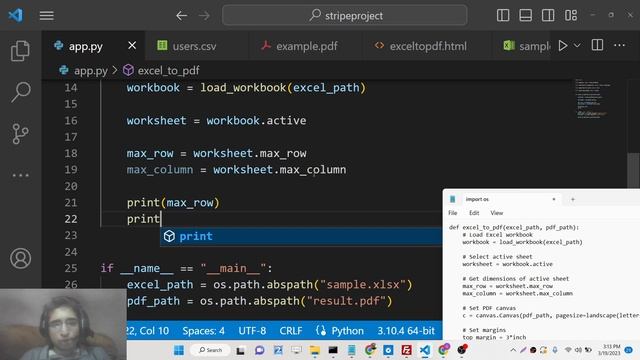
Task: Click the 'load_workbook' call on line 14
Action: pyautogui.click(x=243, y=88)
